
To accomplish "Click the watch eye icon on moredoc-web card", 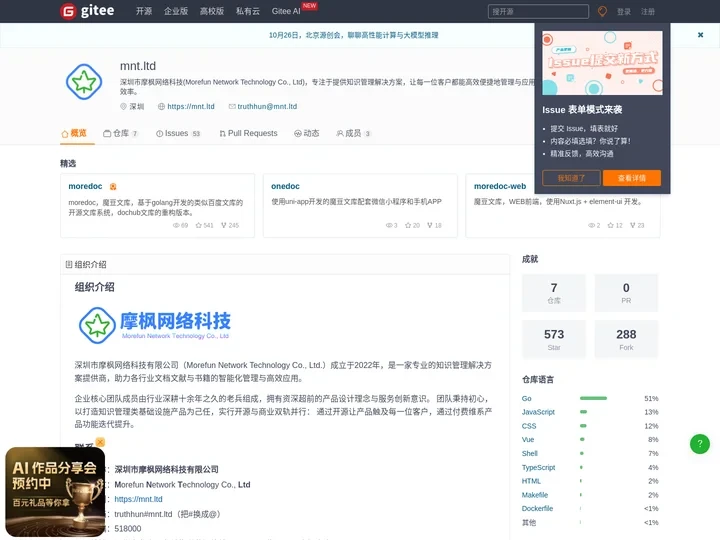I will (x=591, y=225).
